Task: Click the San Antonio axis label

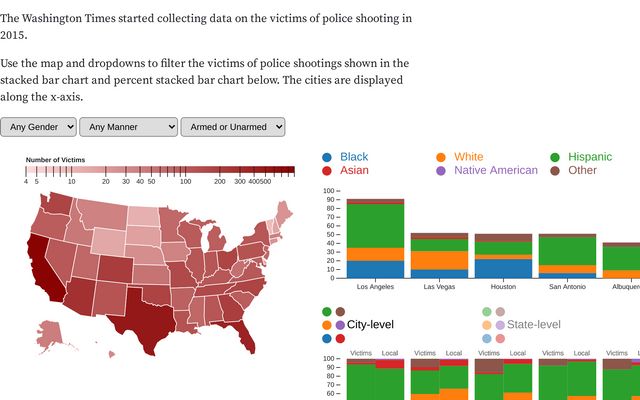Action: [x=567, y=287]
